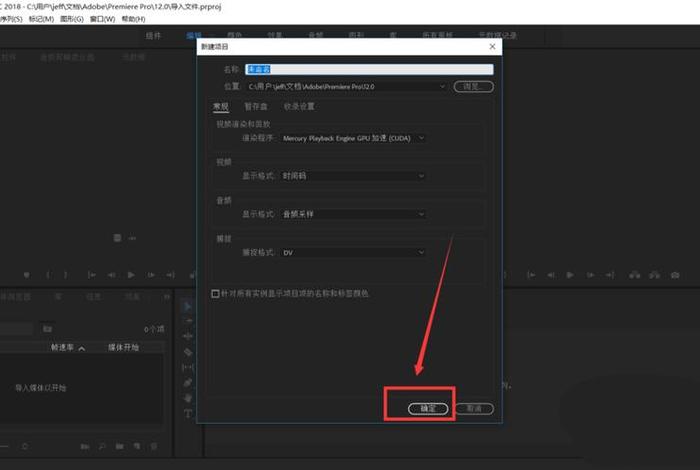Open the 窗口(W) menu
This screenshot has width=700, height=470.
(x=102, y=19)
